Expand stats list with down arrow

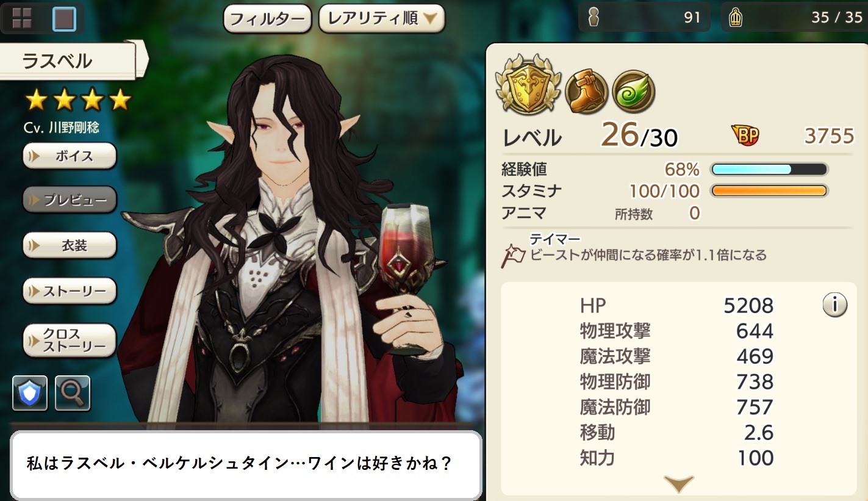click(x=678, y=485)
